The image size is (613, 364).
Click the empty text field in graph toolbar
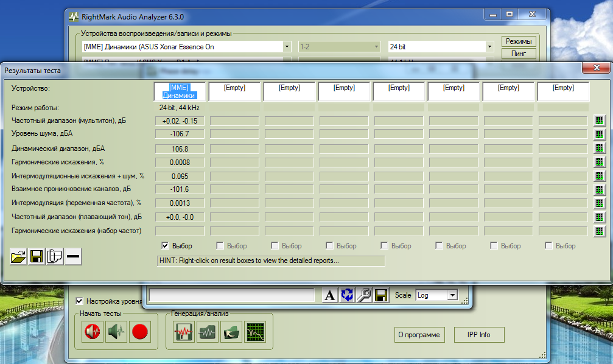click(232, 295)
